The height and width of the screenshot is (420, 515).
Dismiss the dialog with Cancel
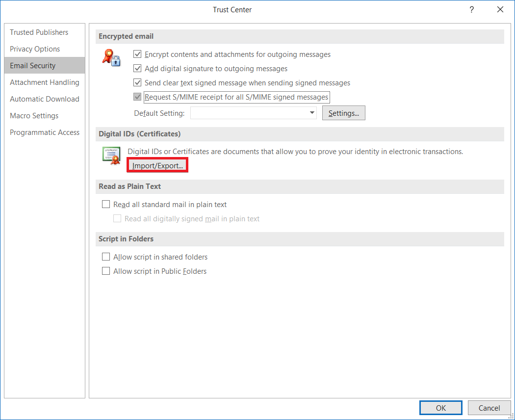(489, 407)
